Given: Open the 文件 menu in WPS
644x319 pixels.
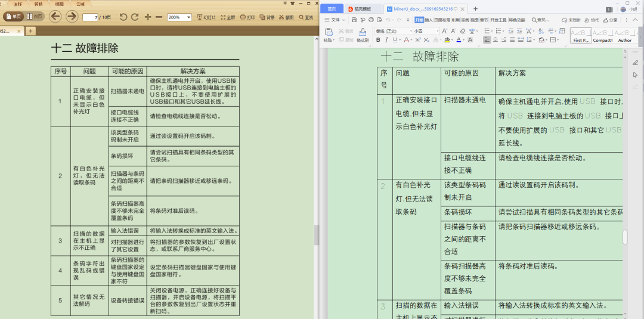Looking at the screenshot, I should [x=335, y=20].
